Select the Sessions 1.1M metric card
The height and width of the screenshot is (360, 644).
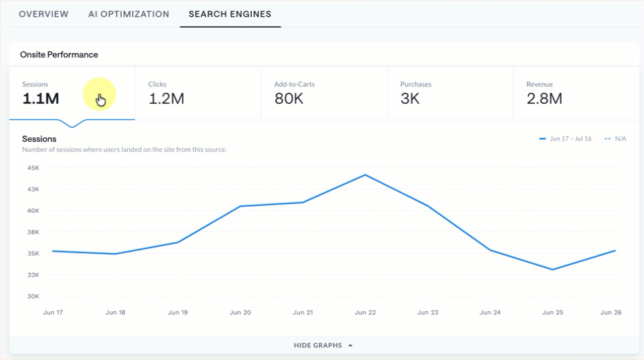[72, 93]
